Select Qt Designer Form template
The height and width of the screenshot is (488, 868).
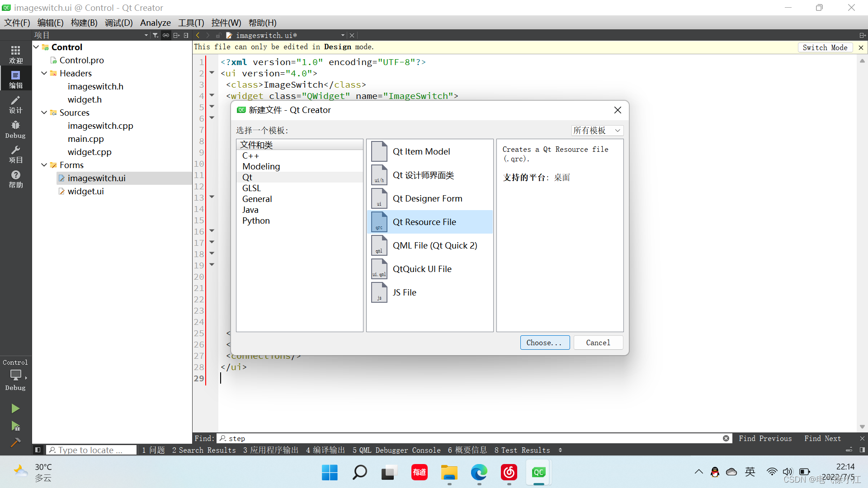(427, 198)
